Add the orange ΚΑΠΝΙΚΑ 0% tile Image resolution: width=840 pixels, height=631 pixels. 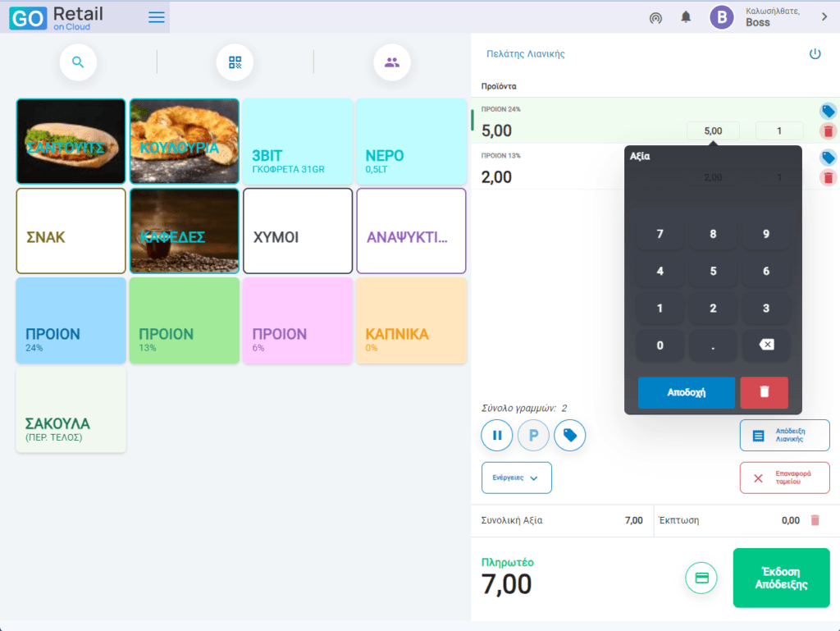(412, 320)
